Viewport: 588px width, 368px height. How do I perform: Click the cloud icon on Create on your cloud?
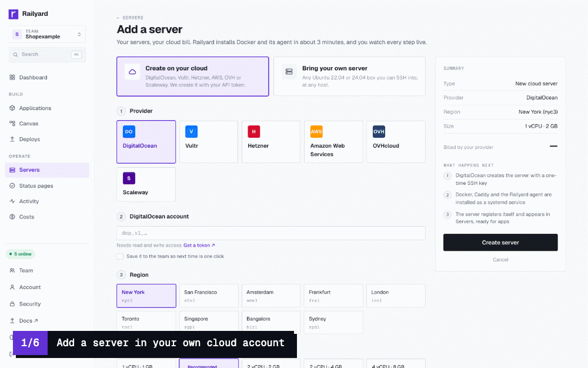tap(132, 72)
